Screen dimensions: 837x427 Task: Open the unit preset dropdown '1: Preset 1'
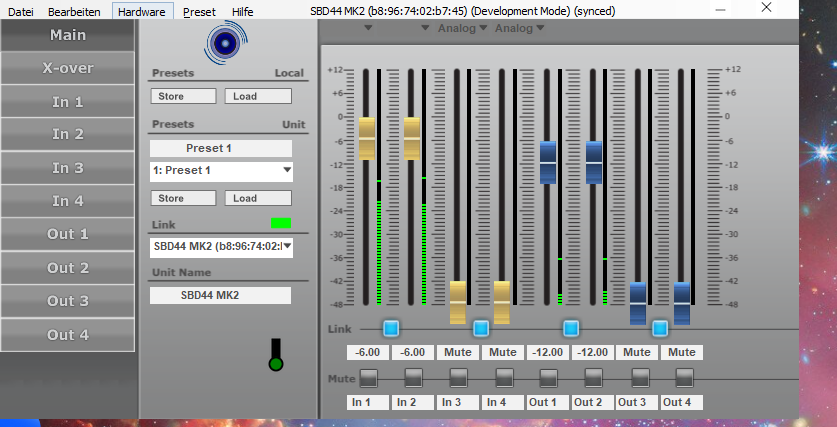[221, 171]
